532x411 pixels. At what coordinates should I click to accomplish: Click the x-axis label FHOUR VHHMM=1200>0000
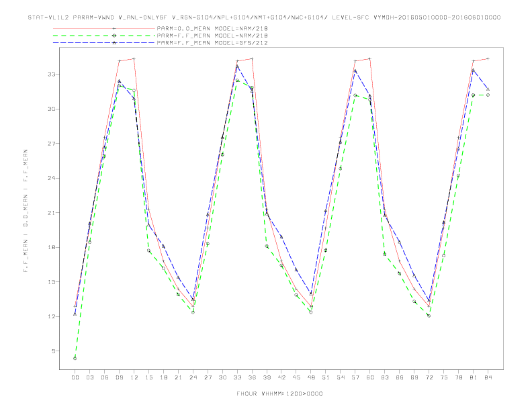pos(279,394)
